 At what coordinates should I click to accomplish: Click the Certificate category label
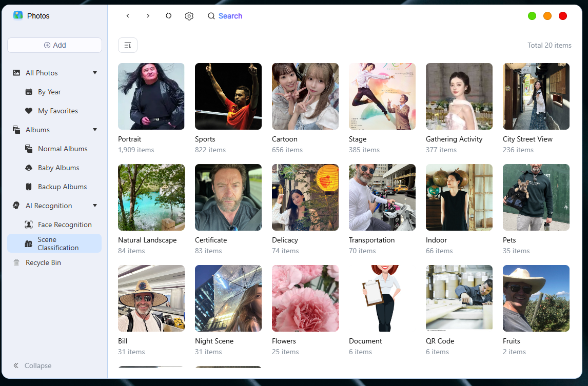pyautogui.click(x=211, y=240)
